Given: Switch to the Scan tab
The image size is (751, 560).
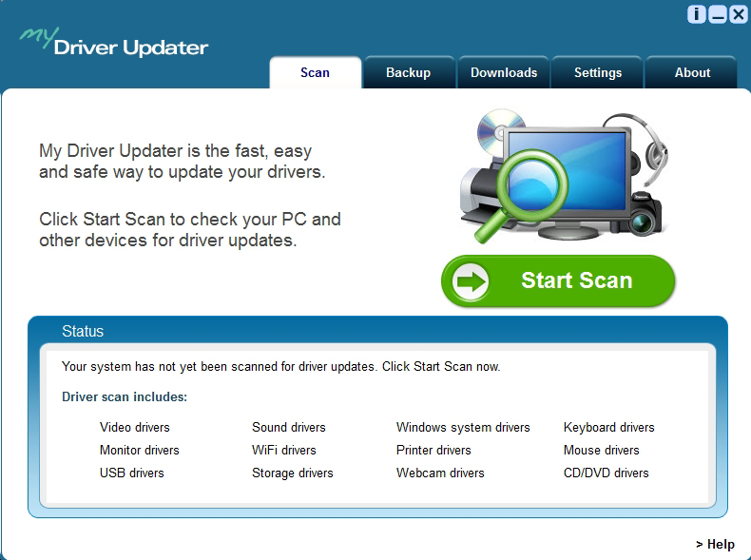Looking at the screenshot, I should coord(315,73).
